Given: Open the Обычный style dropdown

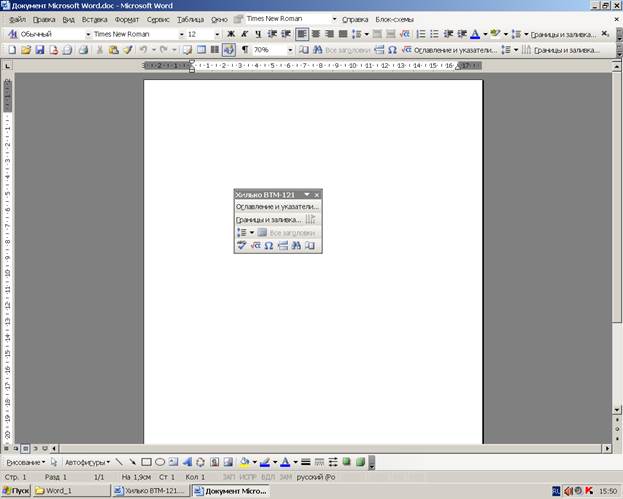Looking at the screenshot, I should [87, 34].
